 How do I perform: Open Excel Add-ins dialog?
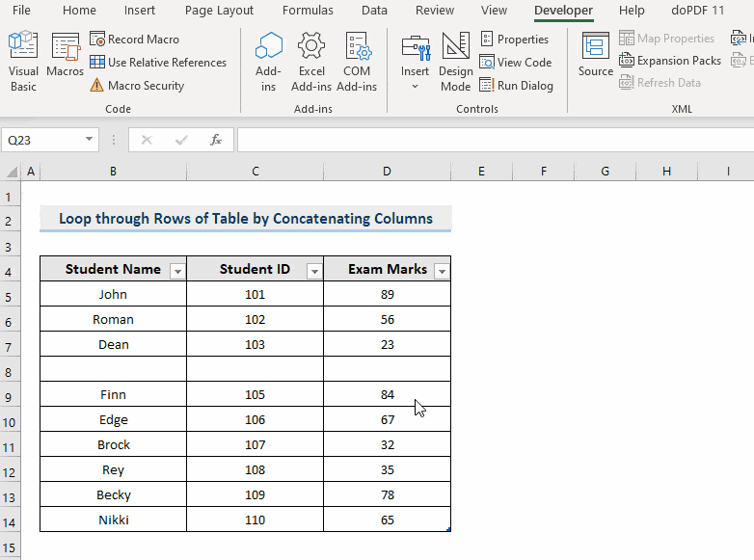pos(311,61)
